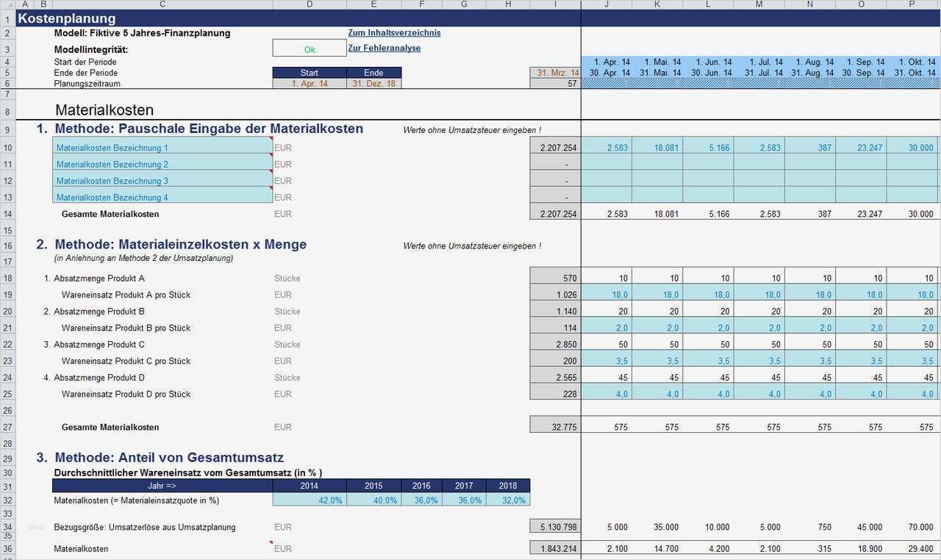Follow the 'Zur Fehleranalyse' link
The width and height of the screenshot is (941, 560).
(x=384, y=49)
